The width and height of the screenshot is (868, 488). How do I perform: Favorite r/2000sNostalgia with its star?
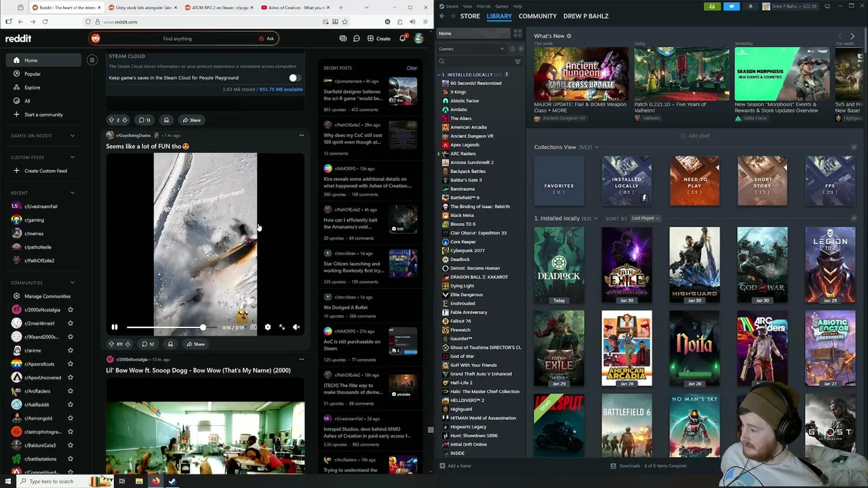70,310
